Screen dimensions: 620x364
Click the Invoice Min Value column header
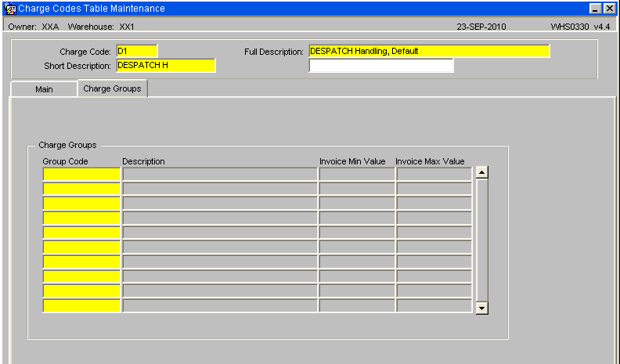coord(352,161)
